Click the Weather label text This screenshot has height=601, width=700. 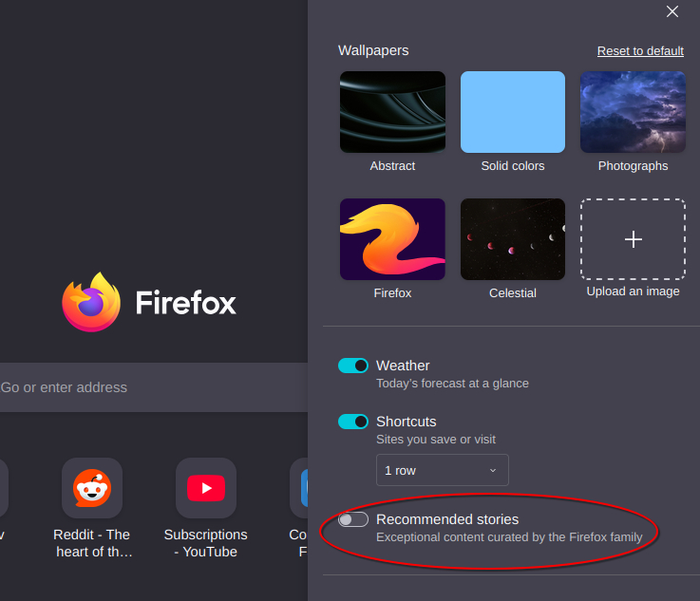tap(403, 366)
